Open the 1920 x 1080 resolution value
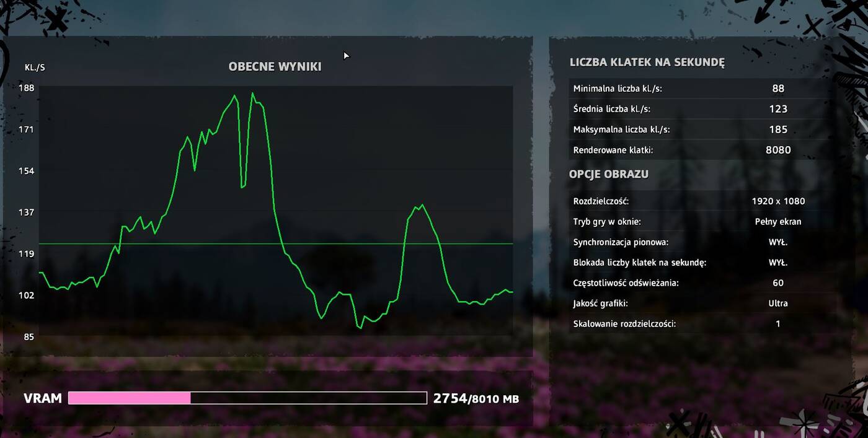 [x=778, y=201]
